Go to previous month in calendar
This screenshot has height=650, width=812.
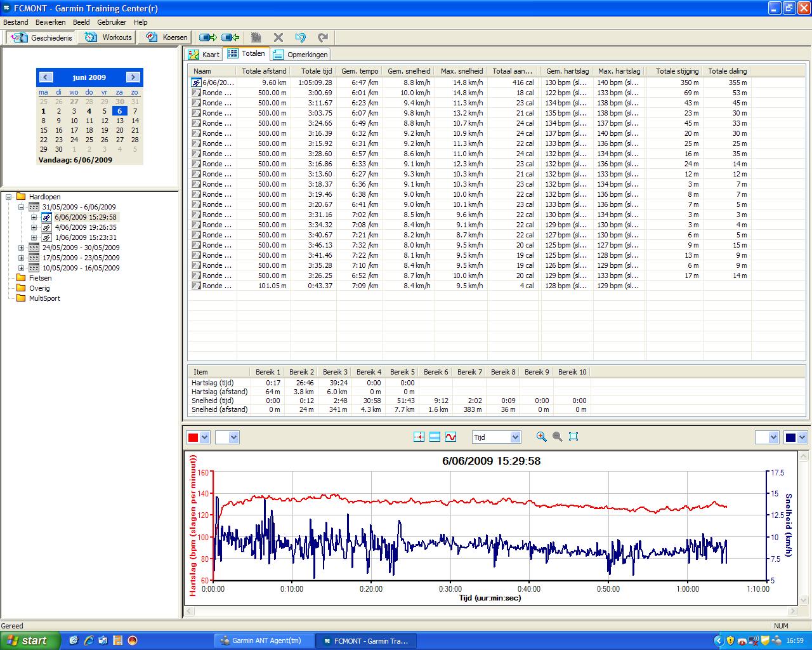(45, 77)
